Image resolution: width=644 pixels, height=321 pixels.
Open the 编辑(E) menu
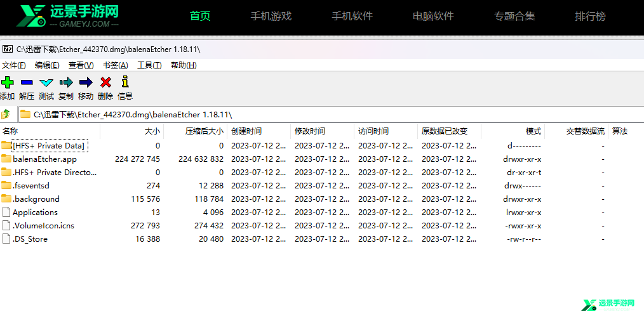[47, 65]
